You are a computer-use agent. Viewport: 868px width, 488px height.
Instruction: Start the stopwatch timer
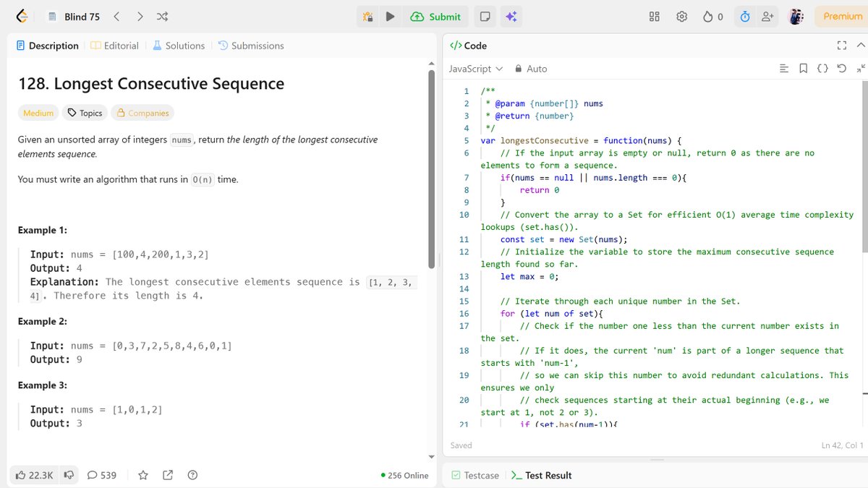pyautogui.click(x=745, y=17)
